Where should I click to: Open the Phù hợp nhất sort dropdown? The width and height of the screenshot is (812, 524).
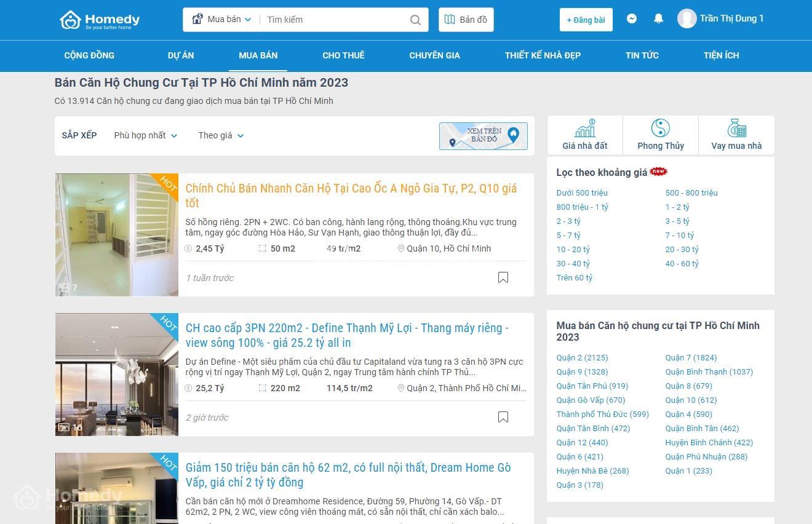coord(146,135)
